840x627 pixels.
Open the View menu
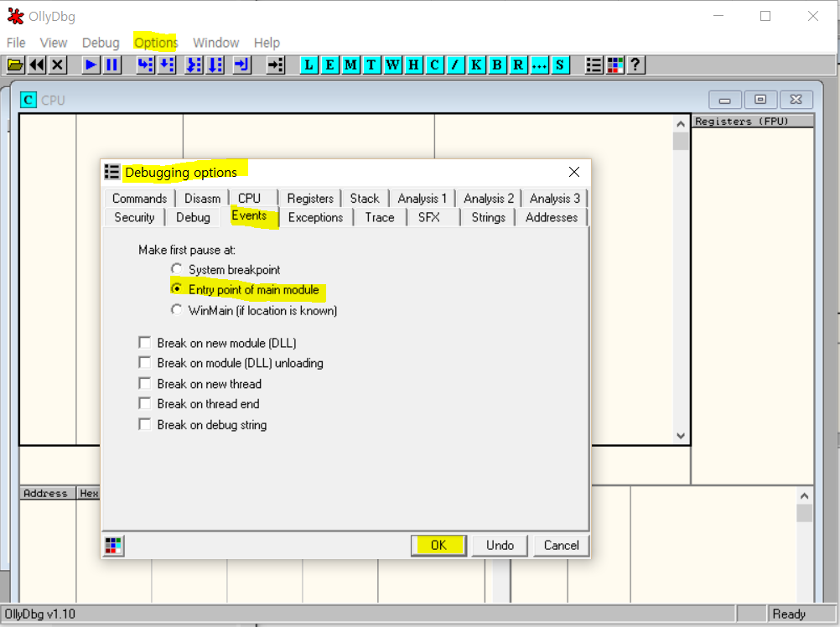coord(54,43)
